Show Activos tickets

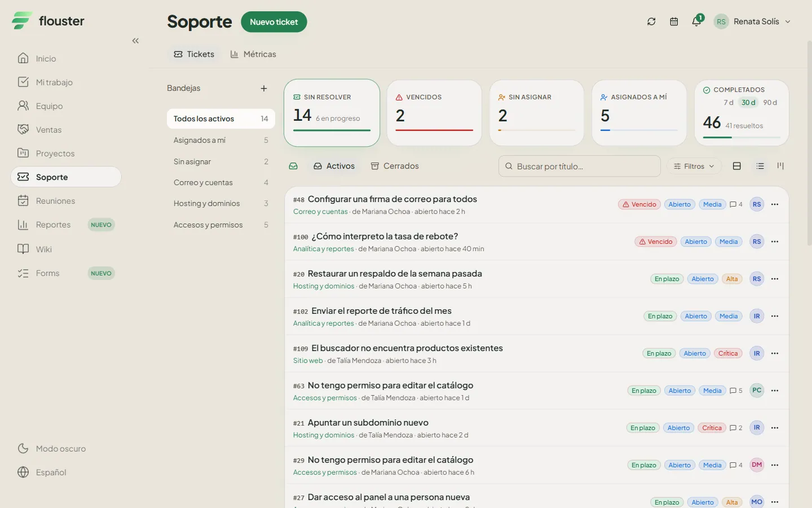[x=334, y=166]
